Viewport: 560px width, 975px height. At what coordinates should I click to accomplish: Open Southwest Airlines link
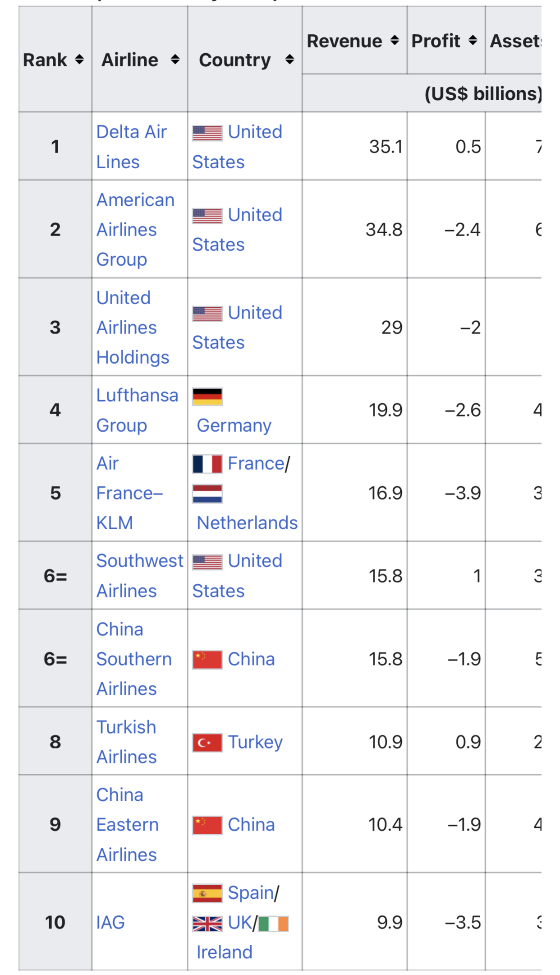(140, 576)
